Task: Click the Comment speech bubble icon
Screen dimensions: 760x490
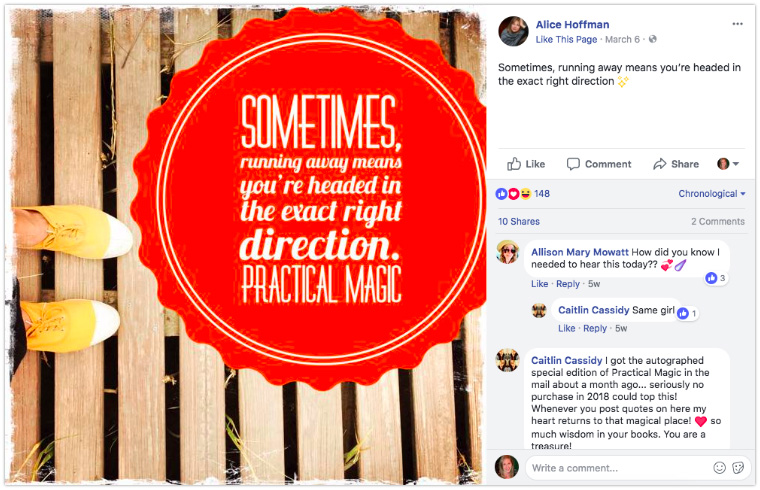Action: [573, 164]
